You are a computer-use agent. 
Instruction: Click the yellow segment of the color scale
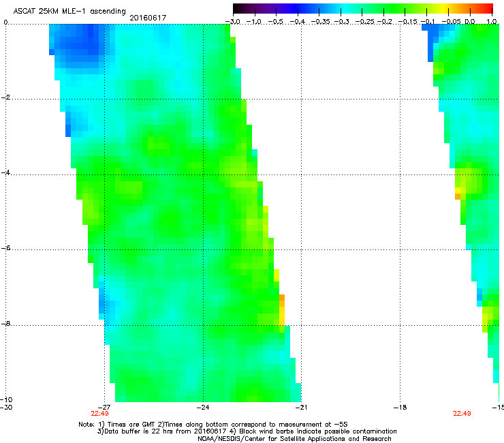[x=444, y=8]
